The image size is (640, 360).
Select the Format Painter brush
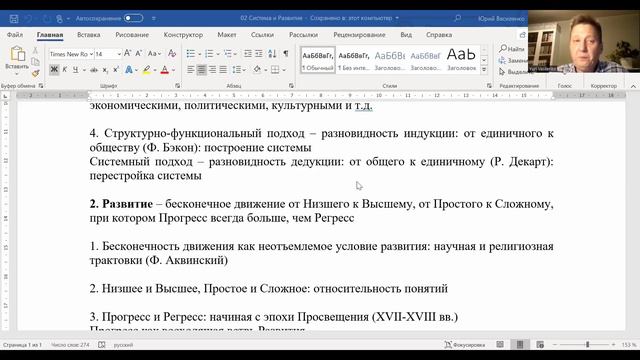(x=36, y=73)
